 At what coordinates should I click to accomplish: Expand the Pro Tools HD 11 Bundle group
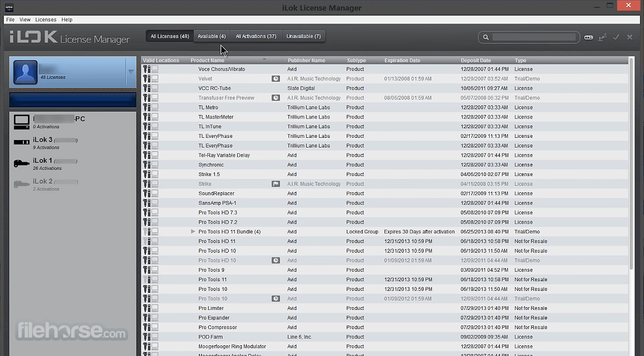click(193, 232)
